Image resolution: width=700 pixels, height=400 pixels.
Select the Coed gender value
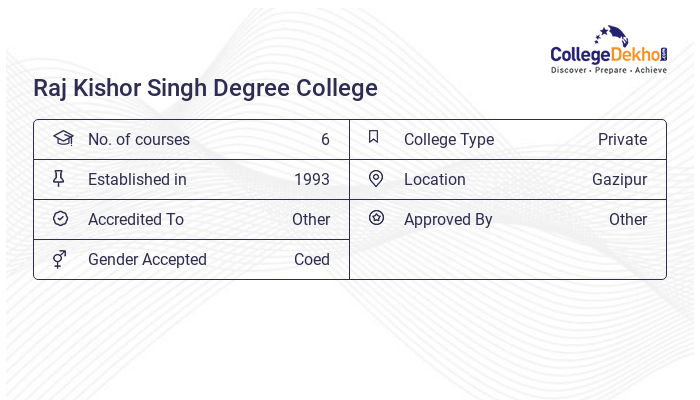[x=312, y=259]
